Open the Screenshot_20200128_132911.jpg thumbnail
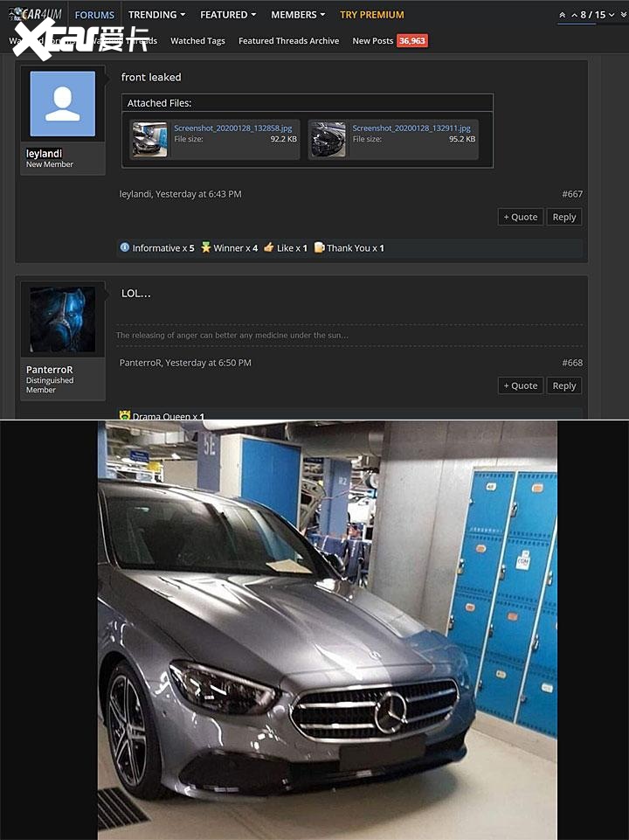Screen dimensions: 629x840 point(328,139)
